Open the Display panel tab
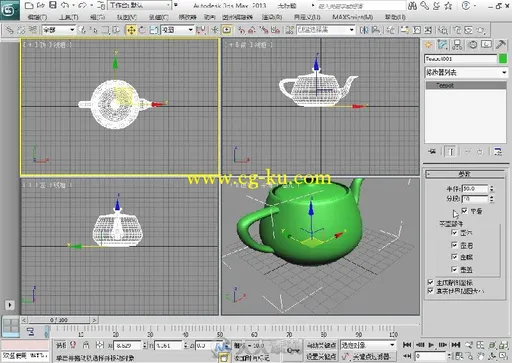This screenshot has height=363, width=512. point(486,45)
